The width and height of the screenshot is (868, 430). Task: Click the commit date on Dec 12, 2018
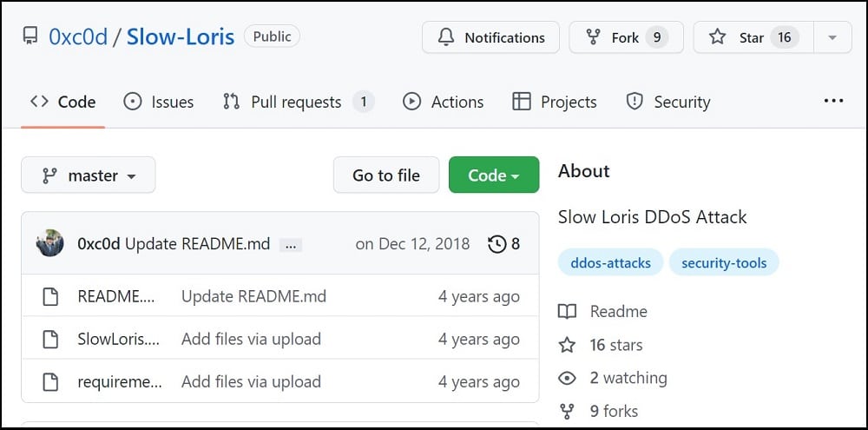pos(412,244)
